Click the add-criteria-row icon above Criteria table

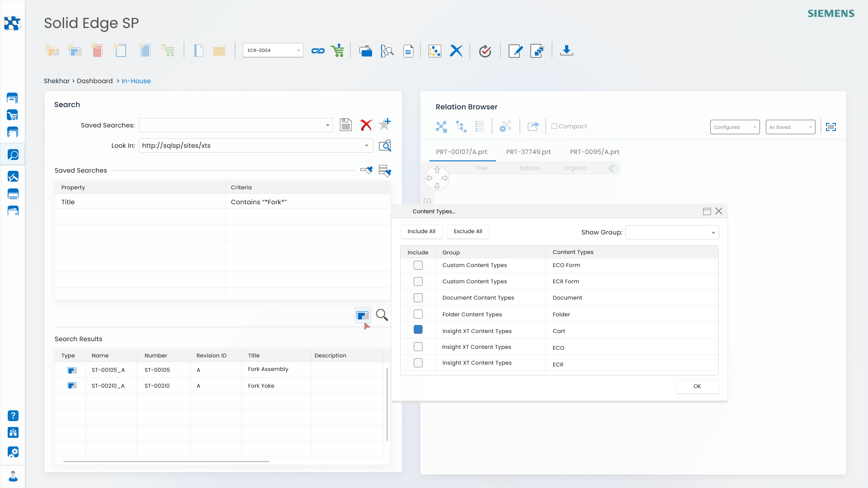point(385,170)
